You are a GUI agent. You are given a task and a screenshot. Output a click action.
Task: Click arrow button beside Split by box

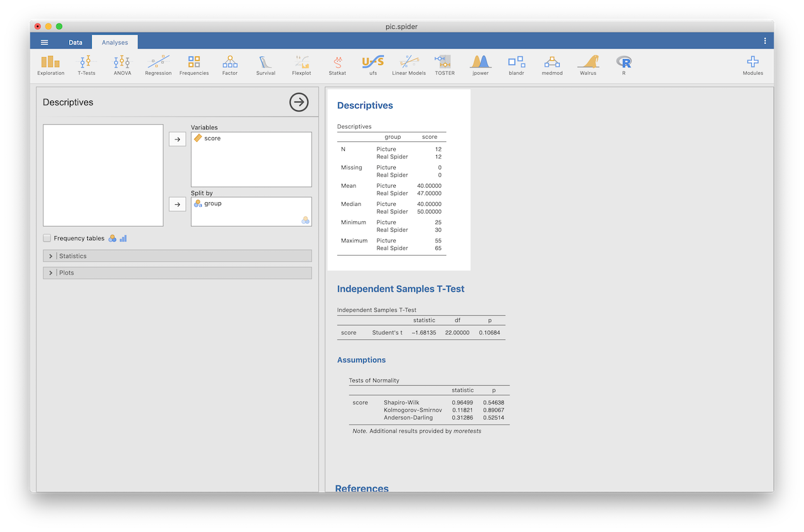click(177, 204)
